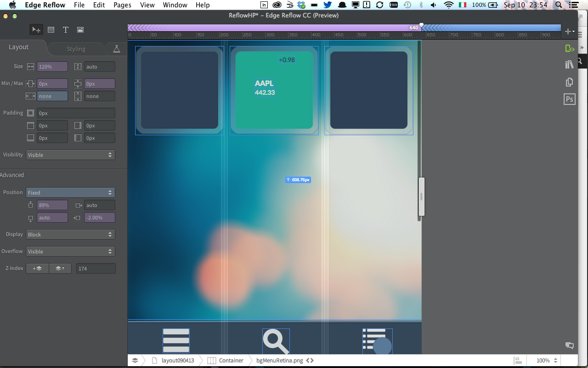Open the Library books panel icon
588x368 pixels.
tap(570, 65)
